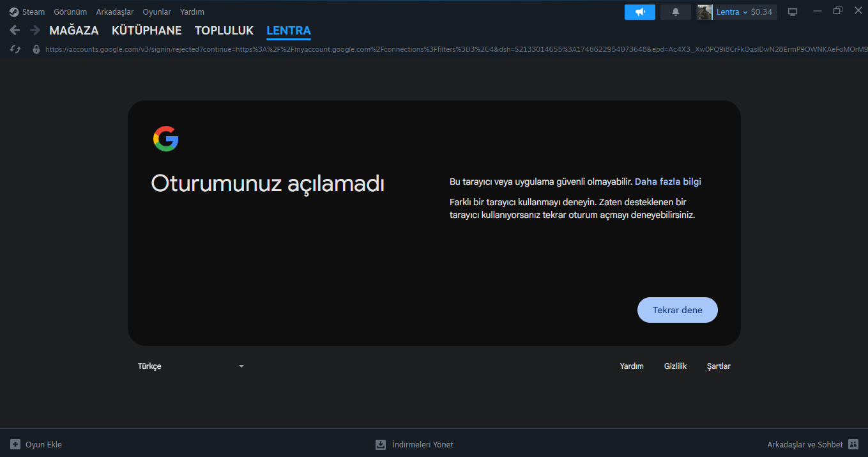Click the downloads tray icon

[x=381, y=444]
